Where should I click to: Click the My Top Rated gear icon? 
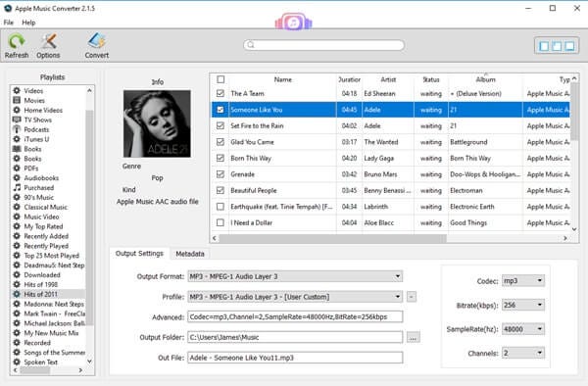(17, 226)
